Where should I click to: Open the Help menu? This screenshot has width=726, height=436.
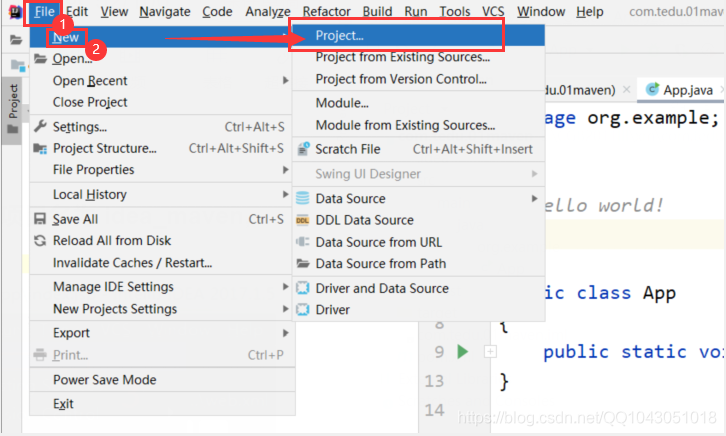589,12
